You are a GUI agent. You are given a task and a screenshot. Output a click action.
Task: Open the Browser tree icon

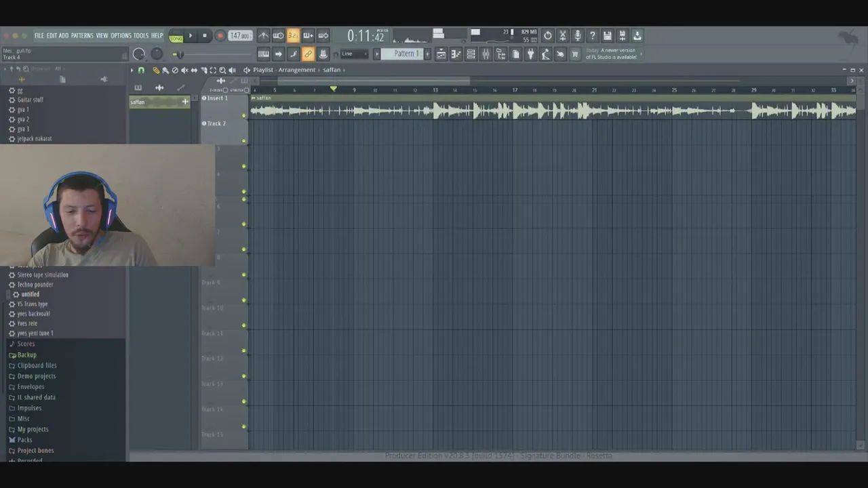500,54
